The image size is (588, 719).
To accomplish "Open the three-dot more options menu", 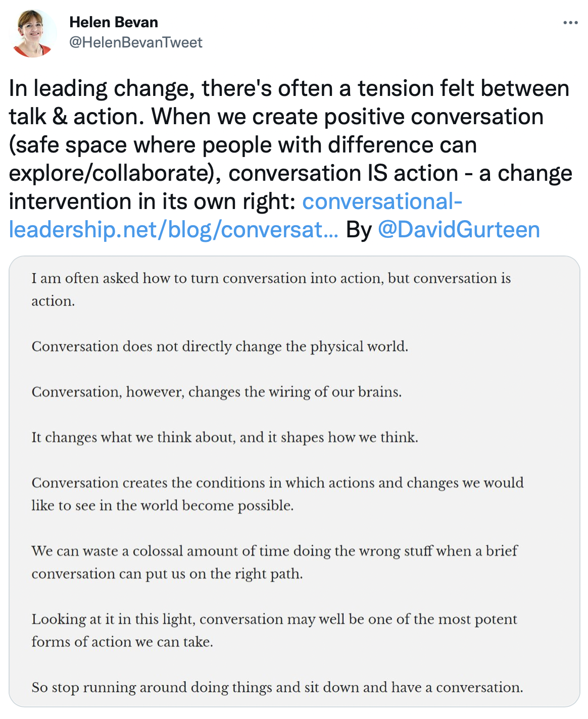I will pyautogui.click(x=570, y=23).
